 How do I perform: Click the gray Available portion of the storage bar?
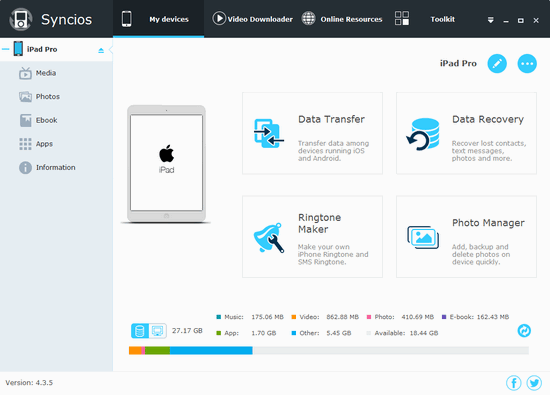(391, 350)
